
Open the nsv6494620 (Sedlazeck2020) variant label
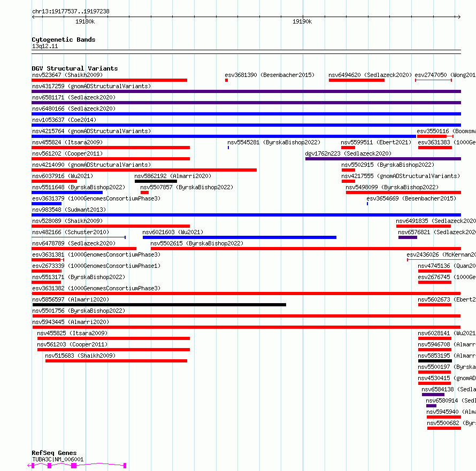[x=370, y=75]
